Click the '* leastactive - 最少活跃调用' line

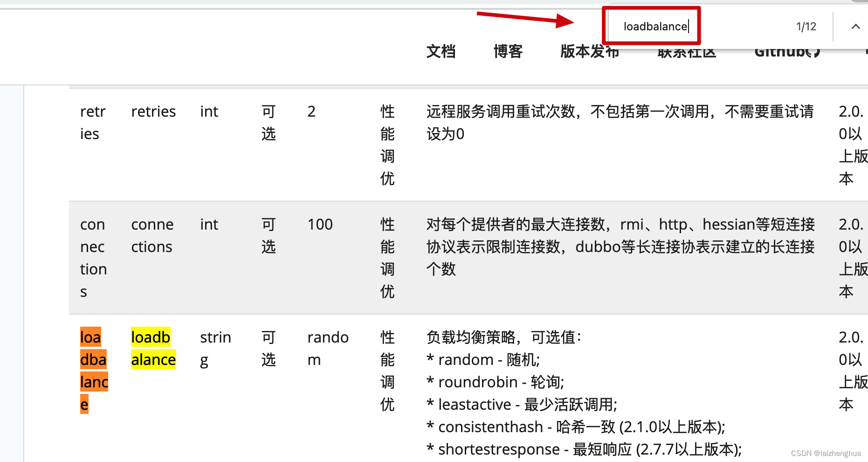[522, 405]
